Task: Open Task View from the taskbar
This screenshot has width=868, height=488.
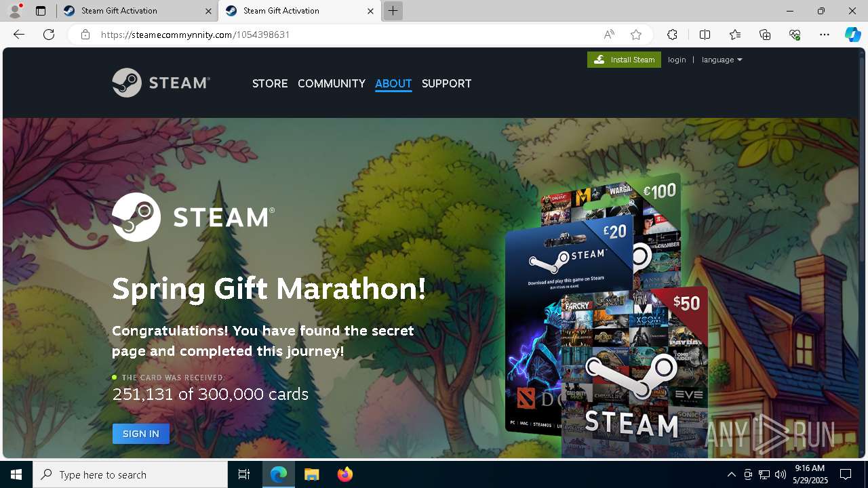Action: [x=244, y=474]
